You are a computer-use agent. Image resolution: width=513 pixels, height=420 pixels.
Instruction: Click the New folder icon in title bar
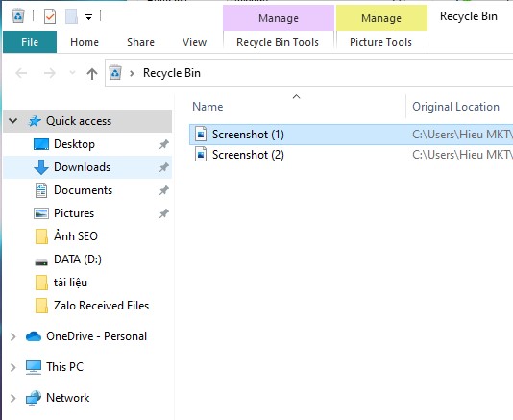[71, 16]
